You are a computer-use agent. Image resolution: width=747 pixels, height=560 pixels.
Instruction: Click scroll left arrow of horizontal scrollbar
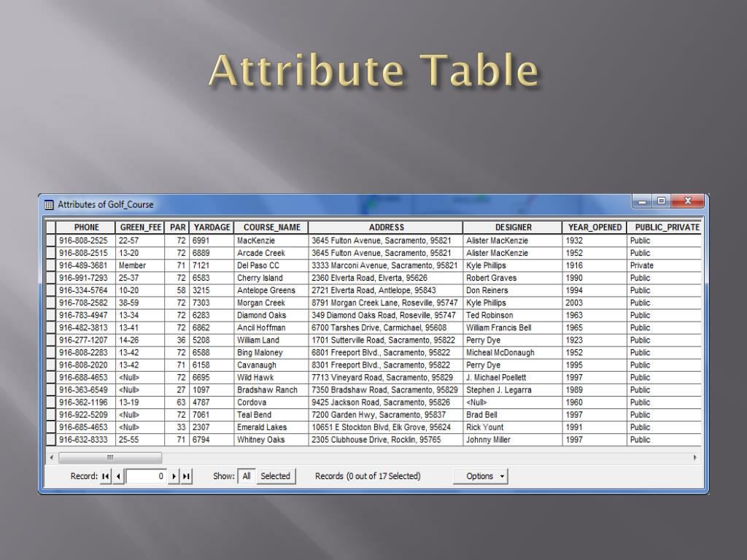[x=52, y=458]
